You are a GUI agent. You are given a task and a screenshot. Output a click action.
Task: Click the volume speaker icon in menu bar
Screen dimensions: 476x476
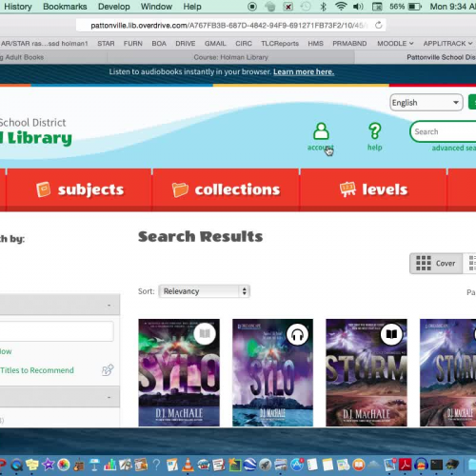pyautogui.click(x=358, y=7)
